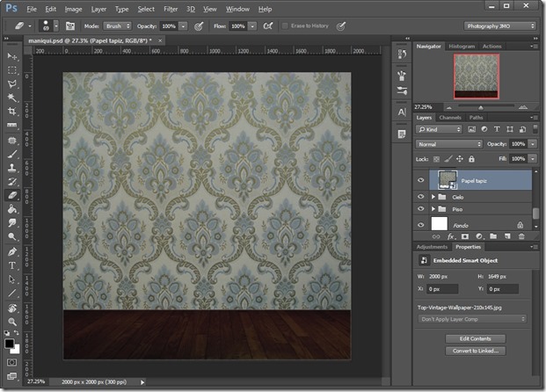
Task: Expand the Piso layer group
Action: [x=433, y=209]
